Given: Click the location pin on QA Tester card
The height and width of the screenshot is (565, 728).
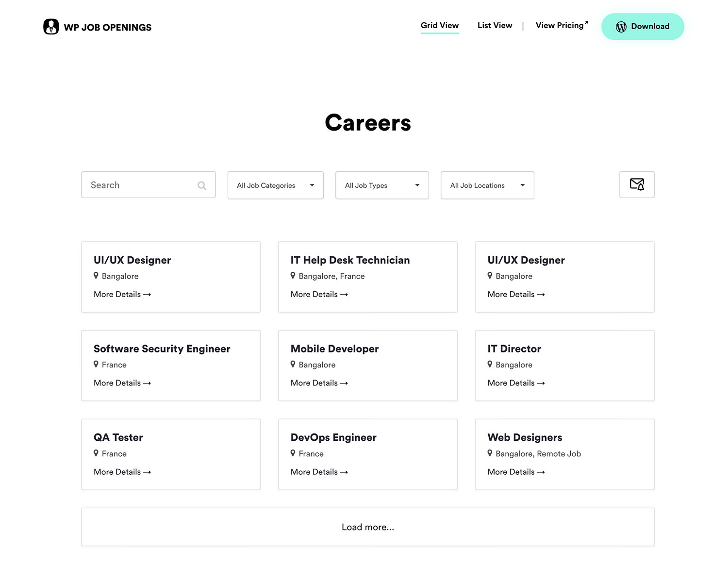Looking at the screenshot, I should tap(96, 453).
